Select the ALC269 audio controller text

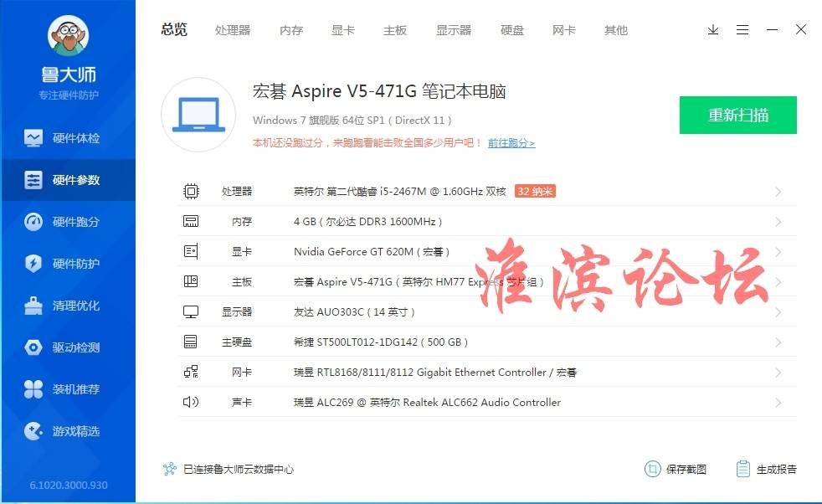[427, 402]
